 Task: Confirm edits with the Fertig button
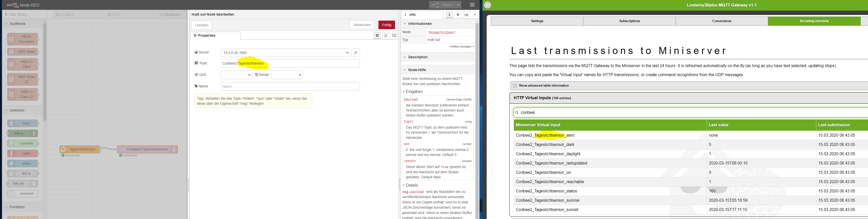tap(386, 25)
